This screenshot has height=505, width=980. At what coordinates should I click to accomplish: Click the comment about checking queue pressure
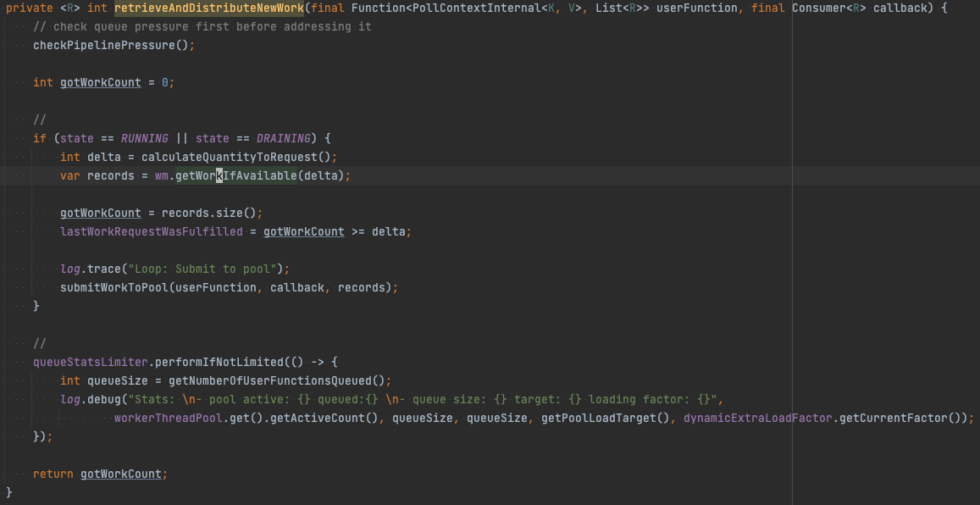(202, 27)
